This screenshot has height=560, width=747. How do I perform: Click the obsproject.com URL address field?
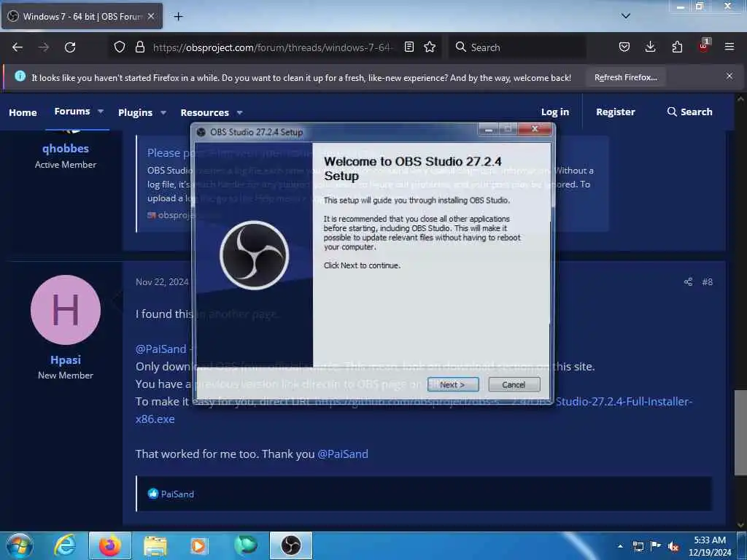(x=272, y=47)
